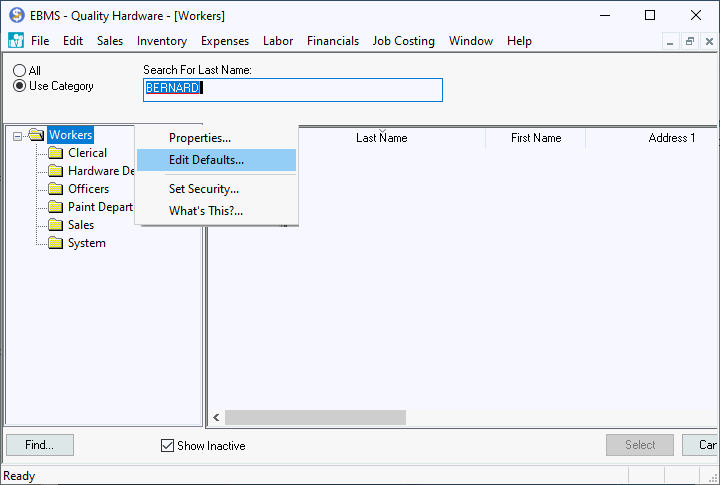720x485 pixels.
Task: Sort by the Last Name column header
Action: point(381,138)
